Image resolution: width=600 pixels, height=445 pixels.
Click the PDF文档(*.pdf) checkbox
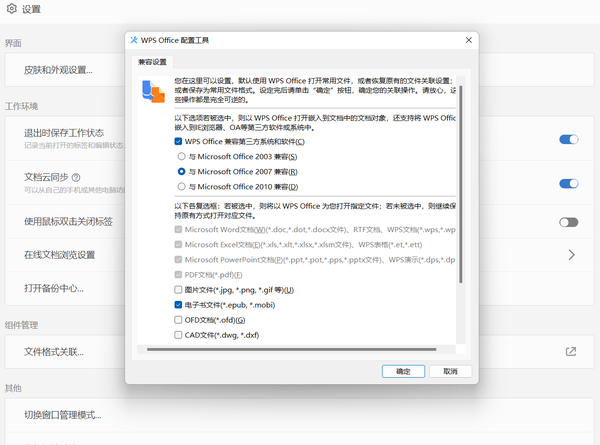click(178, 275)
